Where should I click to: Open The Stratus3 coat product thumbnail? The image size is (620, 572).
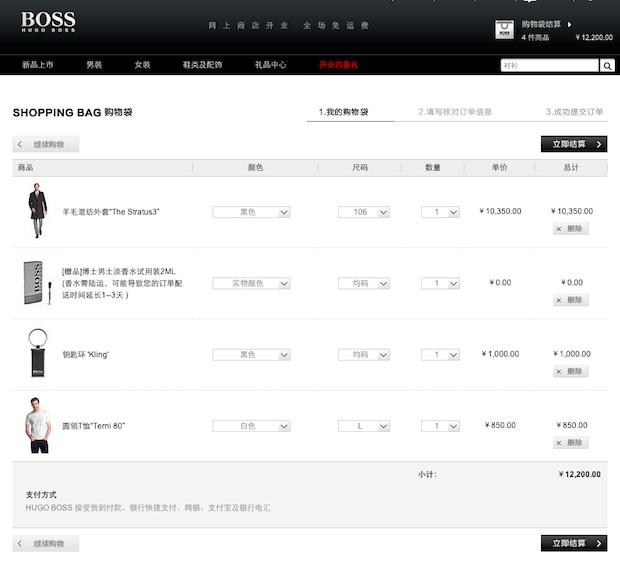[37, 212]
